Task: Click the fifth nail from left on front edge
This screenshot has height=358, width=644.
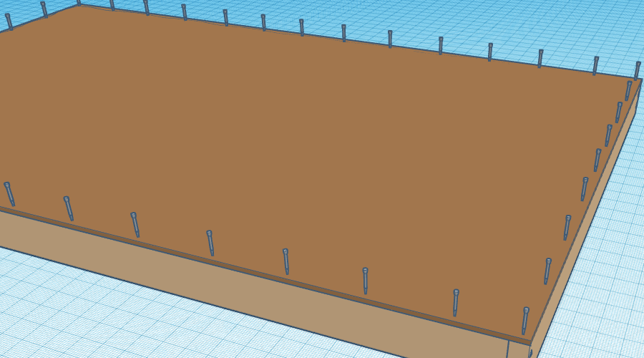Action: [x=286, y=261]
